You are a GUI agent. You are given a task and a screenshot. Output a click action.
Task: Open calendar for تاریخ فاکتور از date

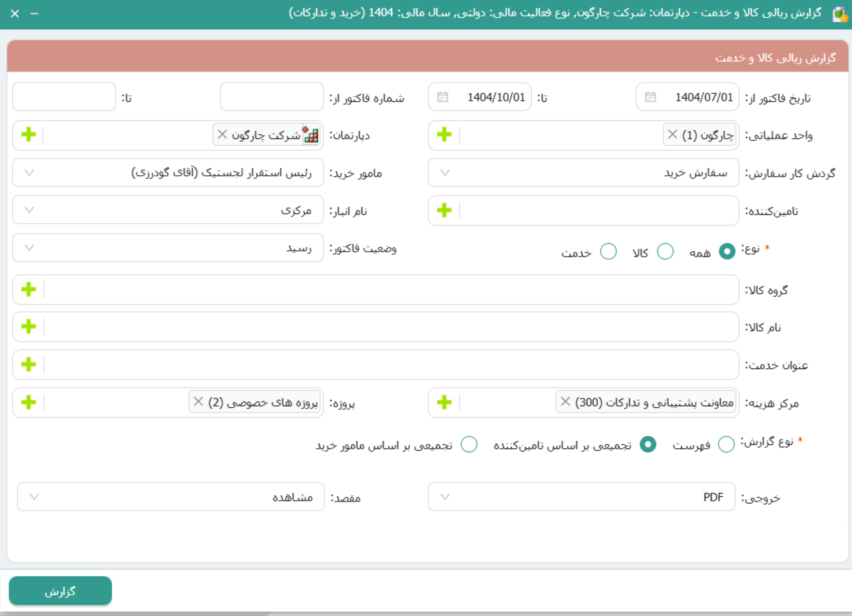(650, 97)
